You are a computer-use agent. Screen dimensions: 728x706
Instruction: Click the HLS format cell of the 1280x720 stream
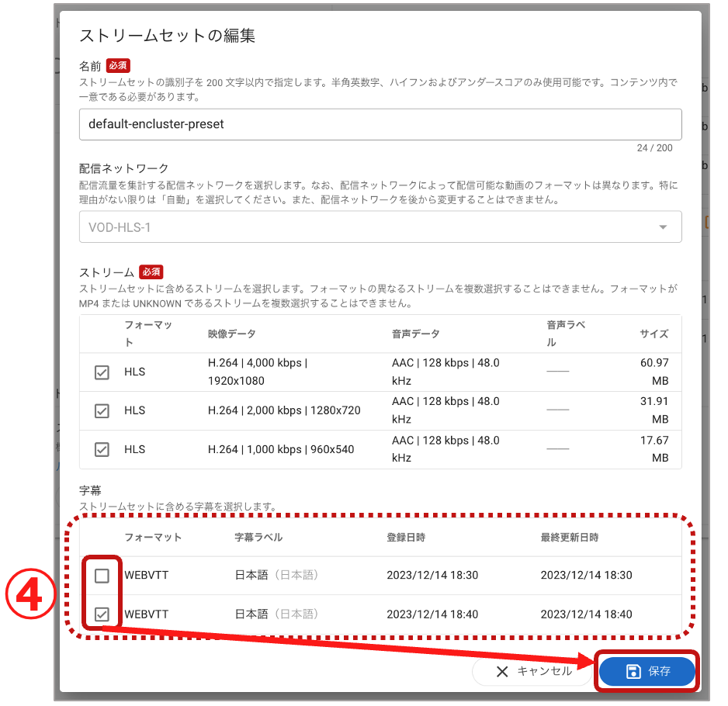click(x=134, y=410)
